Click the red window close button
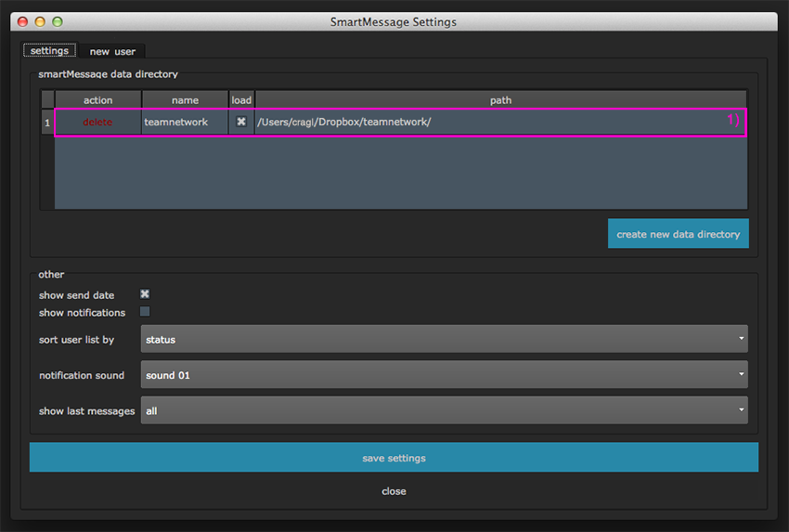789x532 pixels. [x=23, y=21]
